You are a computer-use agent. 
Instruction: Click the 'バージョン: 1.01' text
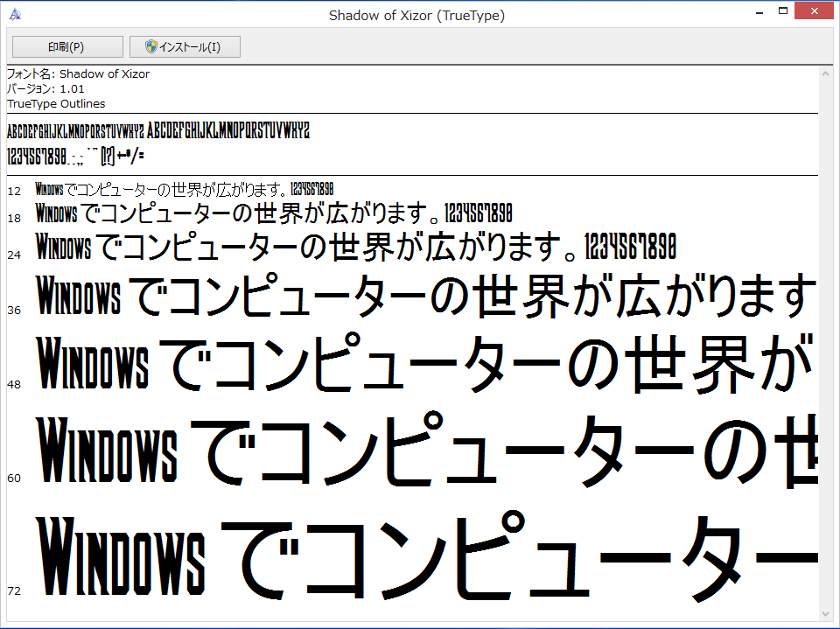[x=45, y=89]
